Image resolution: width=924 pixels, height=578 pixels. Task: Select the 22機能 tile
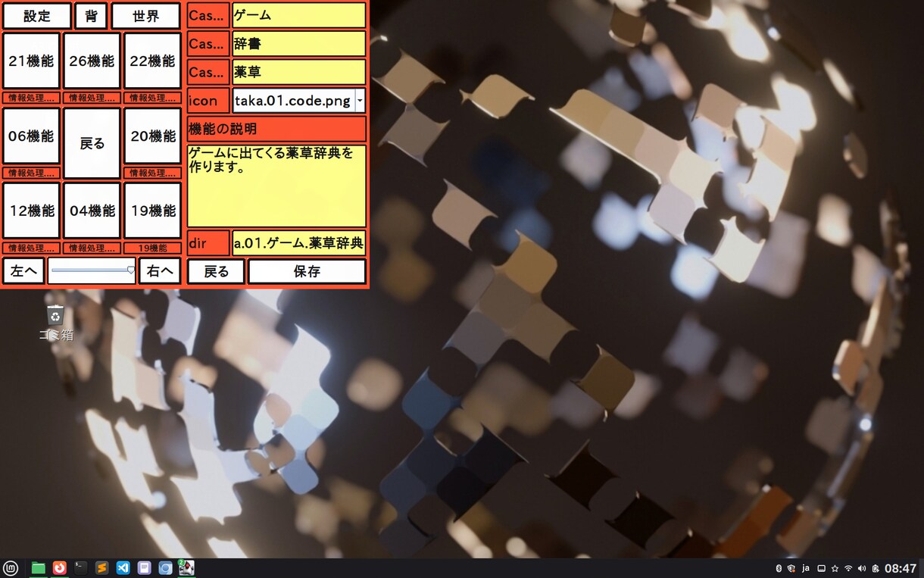point(152,61)
